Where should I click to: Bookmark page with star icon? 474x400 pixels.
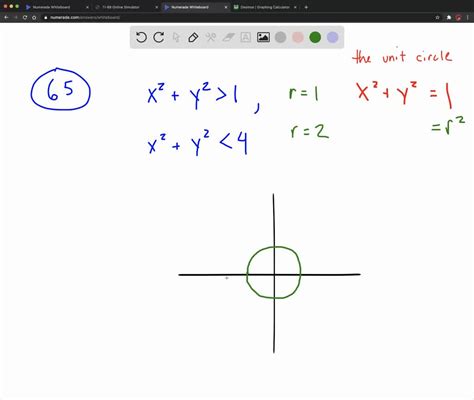click(x=438, y=17)
